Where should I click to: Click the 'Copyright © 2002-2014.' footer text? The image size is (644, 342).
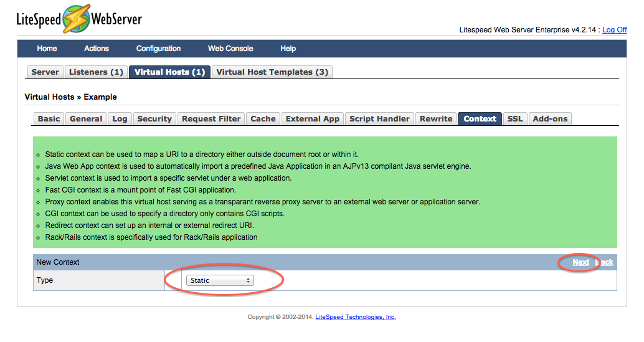tap(280, 317)
